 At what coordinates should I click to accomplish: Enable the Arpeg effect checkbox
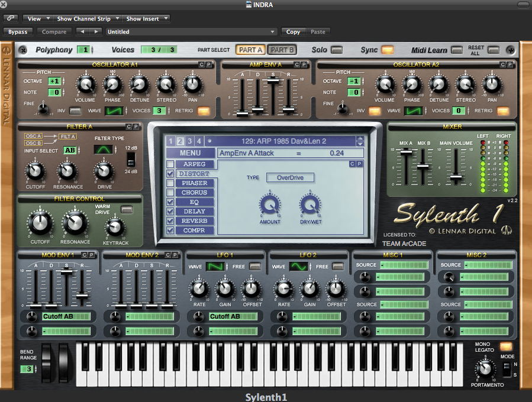coord(170,164)
